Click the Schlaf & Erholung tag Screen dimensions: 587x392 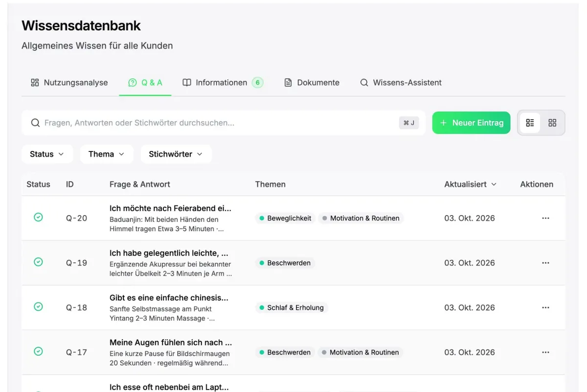(291, 307)
